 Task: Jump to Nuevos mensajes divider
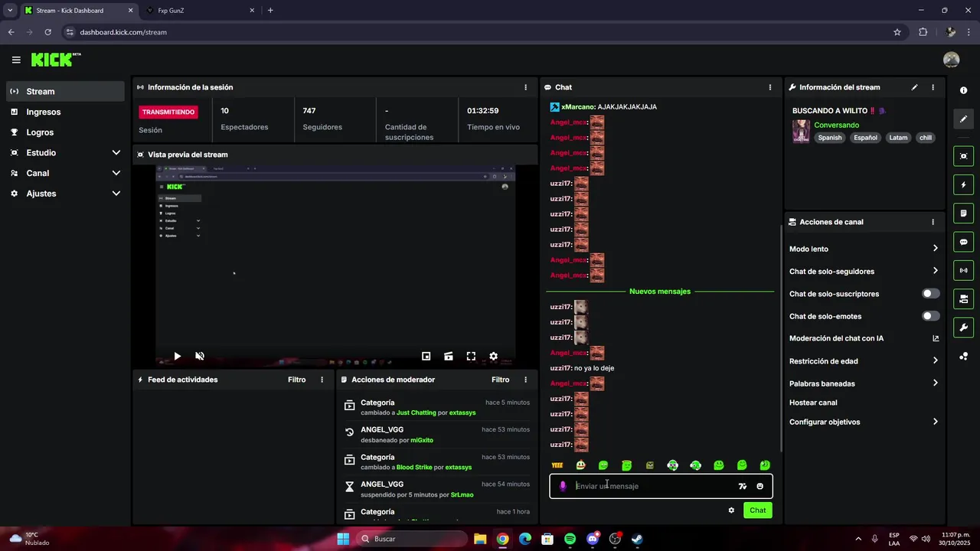[660, 292]
